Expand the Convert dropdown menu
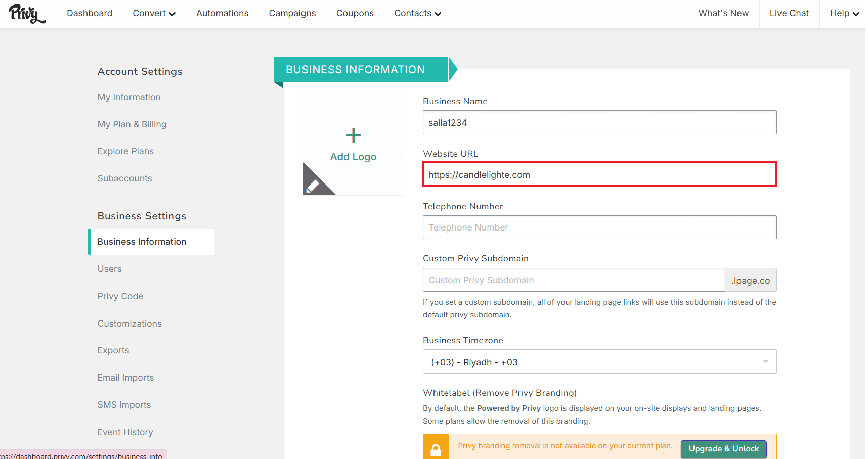Image resolution: width=868 pixels, height=459 pixels. pos(154,14)
